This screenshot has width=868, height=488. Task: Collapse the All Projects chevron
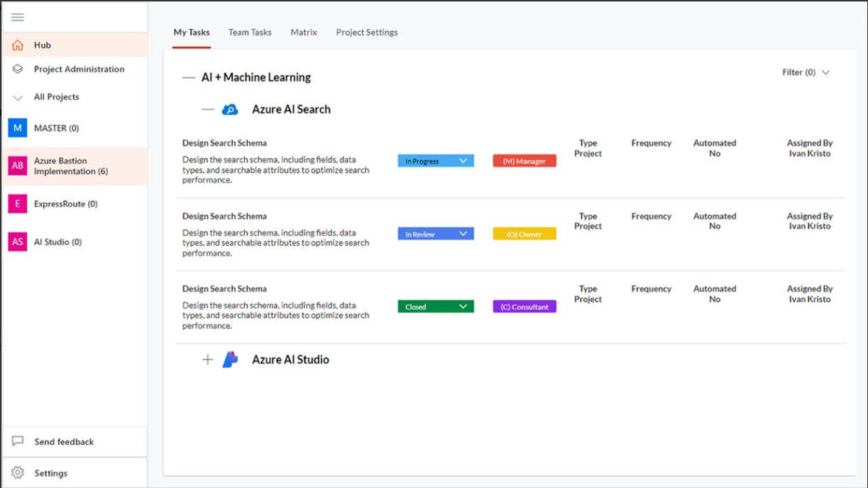click(x=18, y=97)
